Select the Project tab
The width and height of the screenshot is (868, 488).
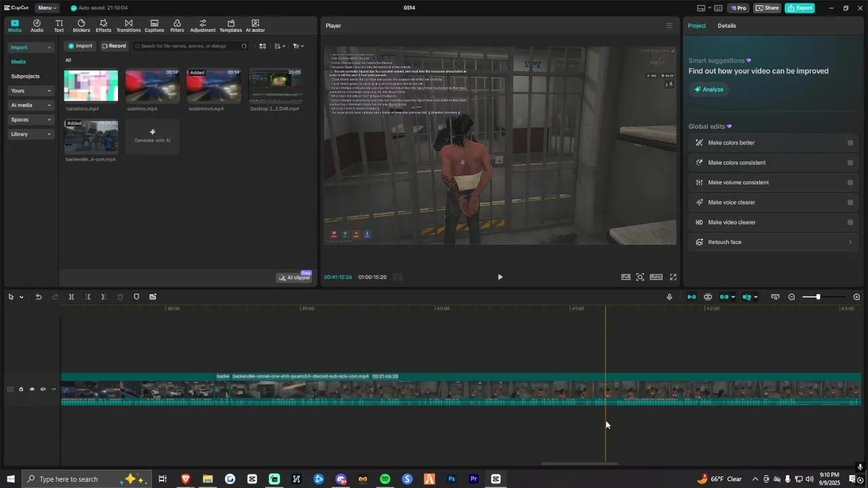coord(696,26)
